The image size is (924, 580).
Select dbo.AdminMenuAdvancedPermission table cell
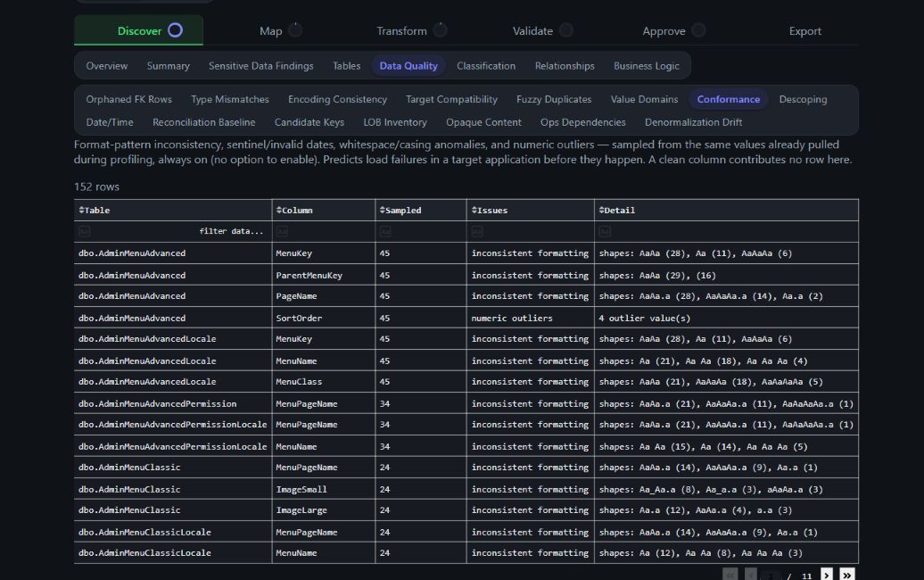pyautogui.click(x=173, y=403)
